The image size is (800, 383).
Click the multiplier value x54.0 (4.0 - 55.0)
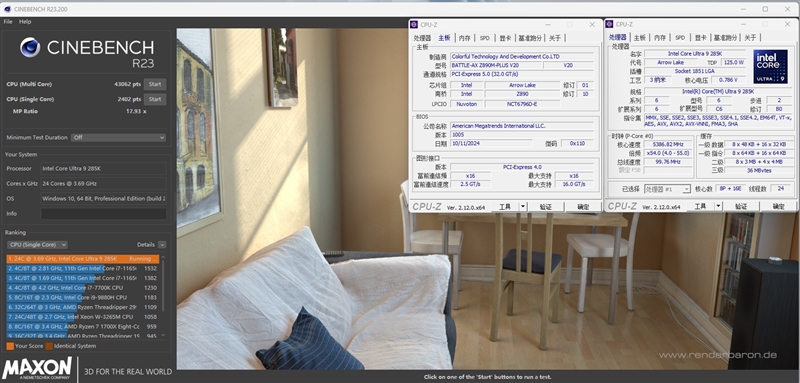point(668,154)
